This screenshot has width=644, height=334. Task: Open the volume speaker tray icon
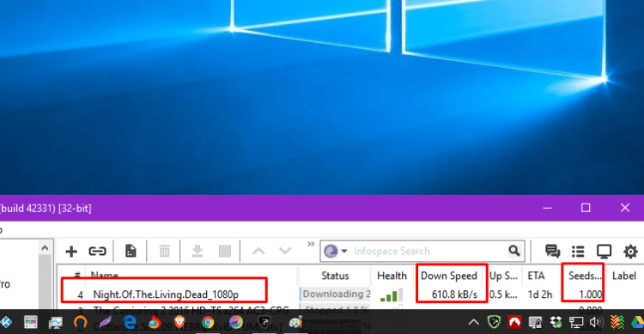(596, 323)
